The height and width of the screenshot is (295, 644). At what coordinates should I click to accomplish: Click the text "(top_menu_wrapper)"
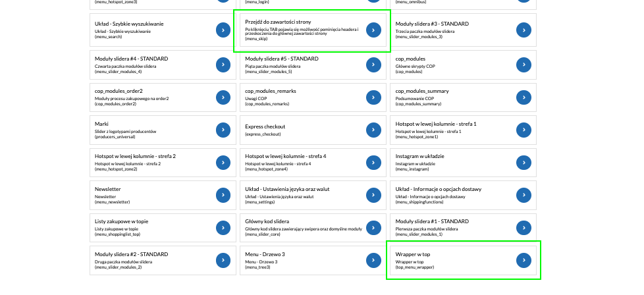(x=414, y=267)
